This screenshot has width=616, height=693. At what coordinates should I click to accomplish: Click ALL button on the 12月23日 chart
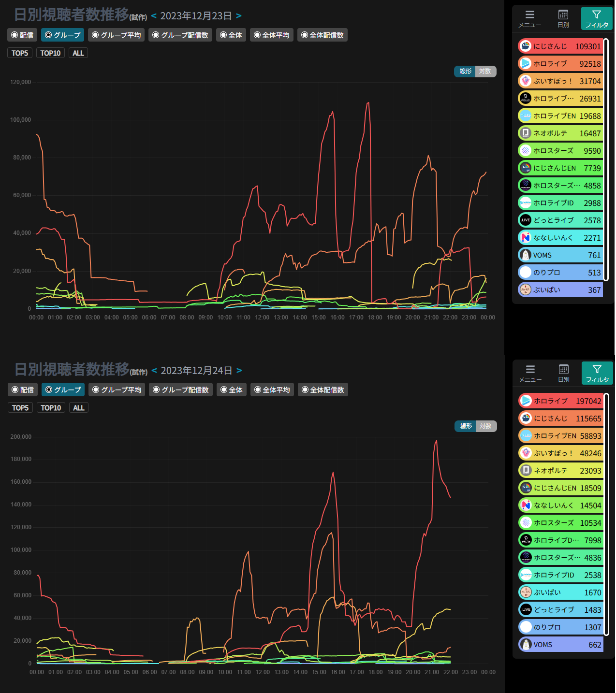[x=78, y=53]
